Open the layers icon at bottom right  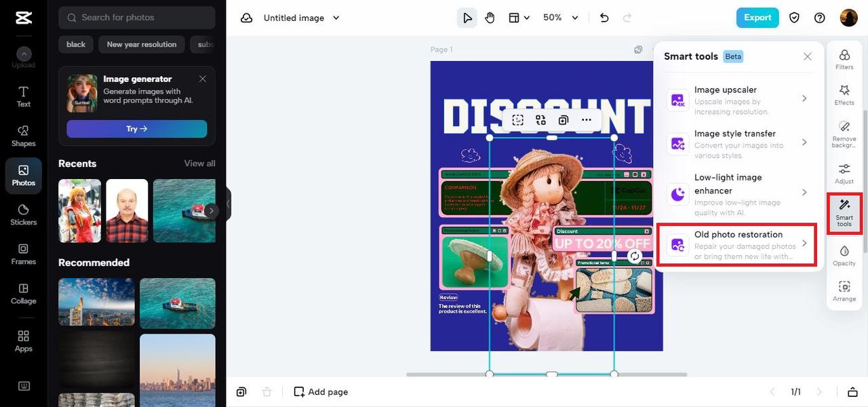(852, 392)
